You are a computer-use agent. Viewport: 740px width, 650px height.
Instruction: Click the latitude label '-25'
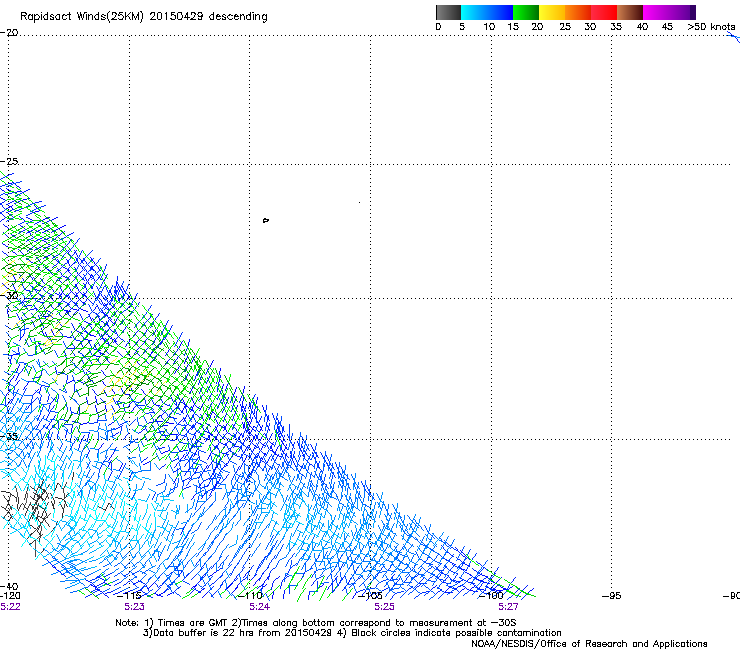[x=9, y=161]
